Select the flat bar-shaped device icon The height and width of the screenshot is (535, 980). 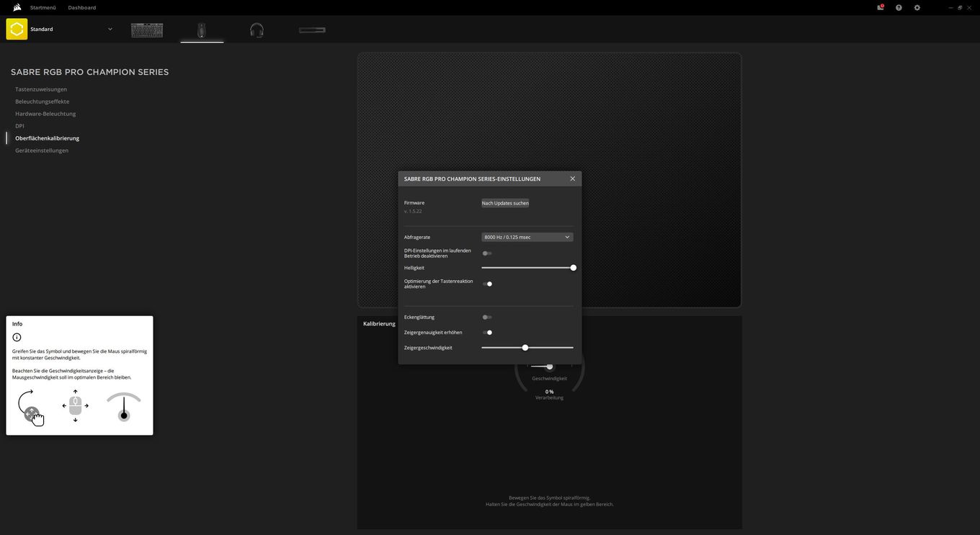[312, 30]
